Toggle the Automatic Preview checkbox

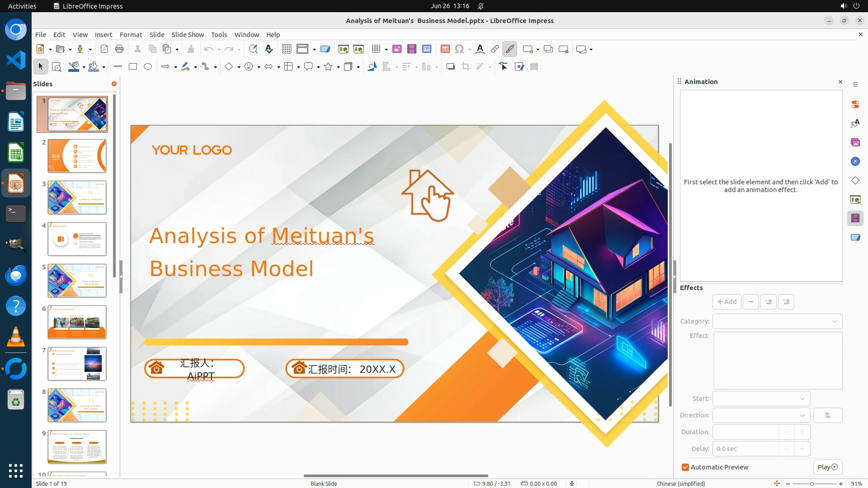(685, 467)
